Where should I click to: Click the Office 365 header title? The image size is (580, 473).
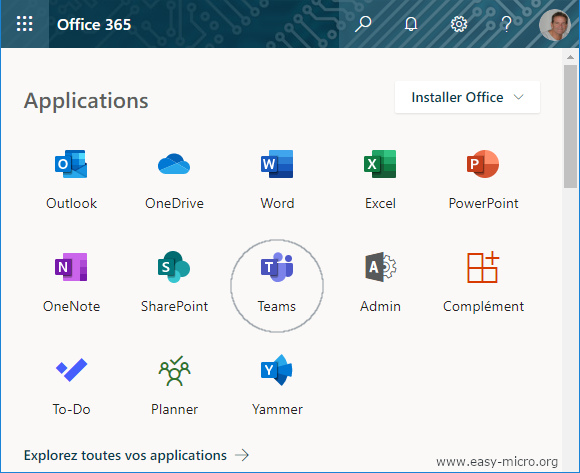pos(94,24)
